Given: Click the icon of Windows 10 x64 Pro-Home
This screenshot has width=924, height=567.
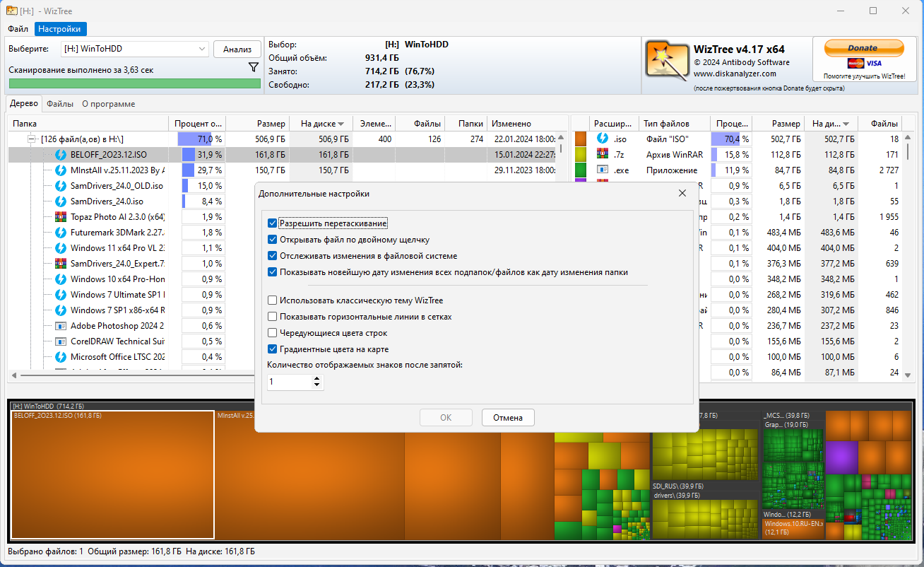Looking at the screenshot, I should pos(61,279).
